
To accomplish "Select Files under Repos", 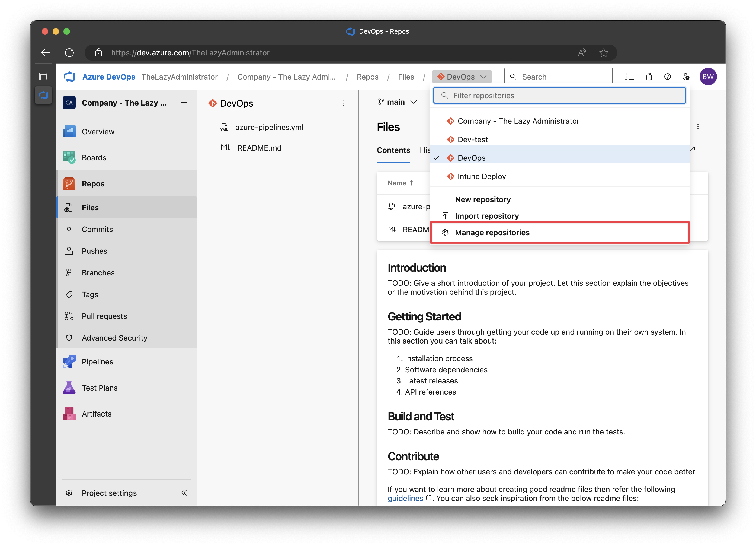I will 127,207.
